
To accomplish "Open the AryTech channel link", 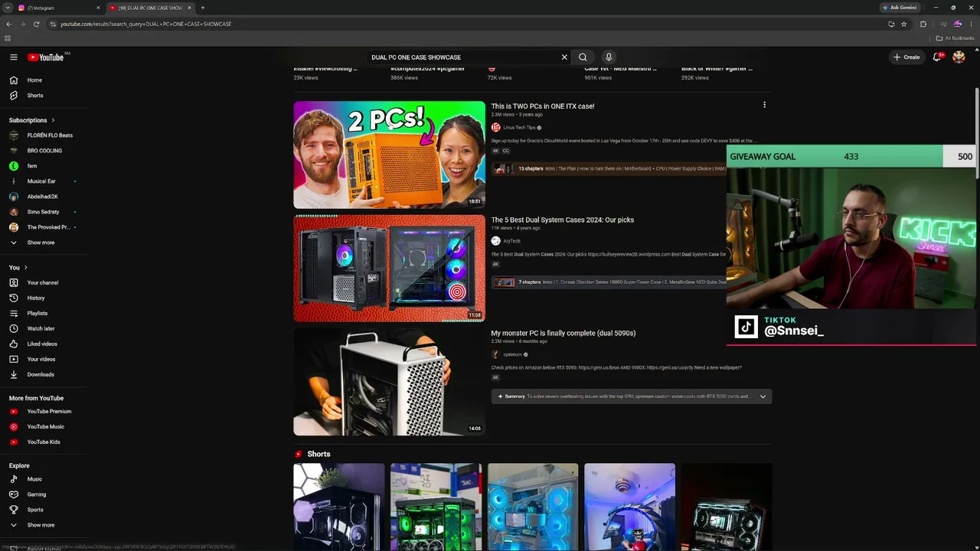I will [511, 241].
